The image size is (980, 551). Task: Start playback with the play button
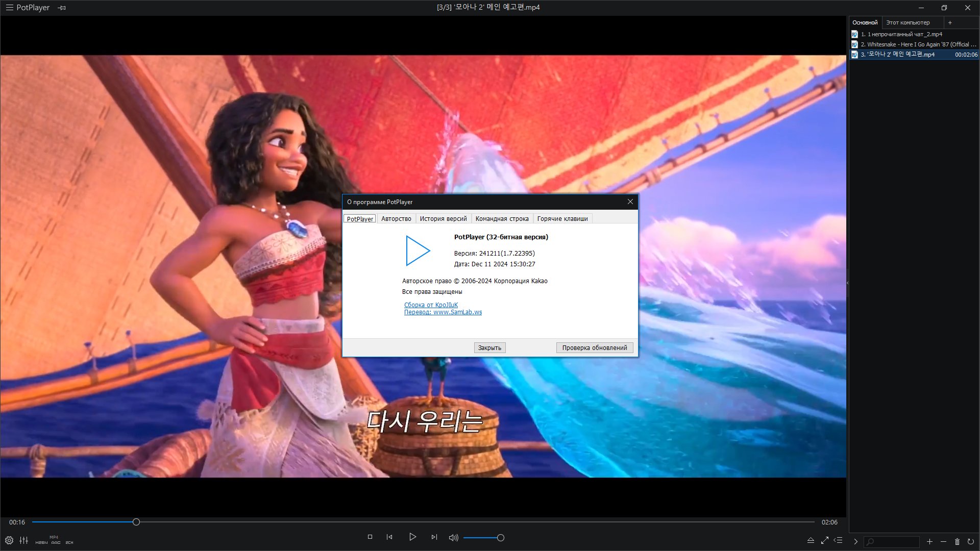(412, 537)
